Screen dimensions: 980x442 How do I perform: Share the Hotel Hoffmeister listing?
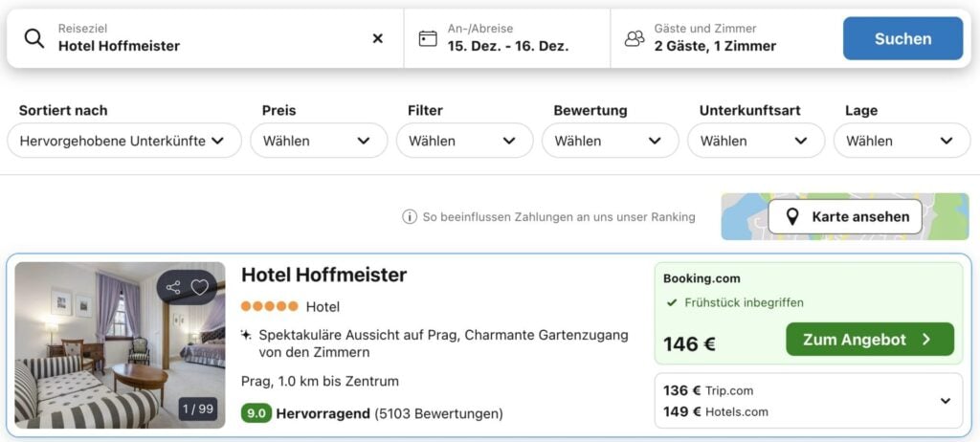pyautogui.click(x=173, y=287)
